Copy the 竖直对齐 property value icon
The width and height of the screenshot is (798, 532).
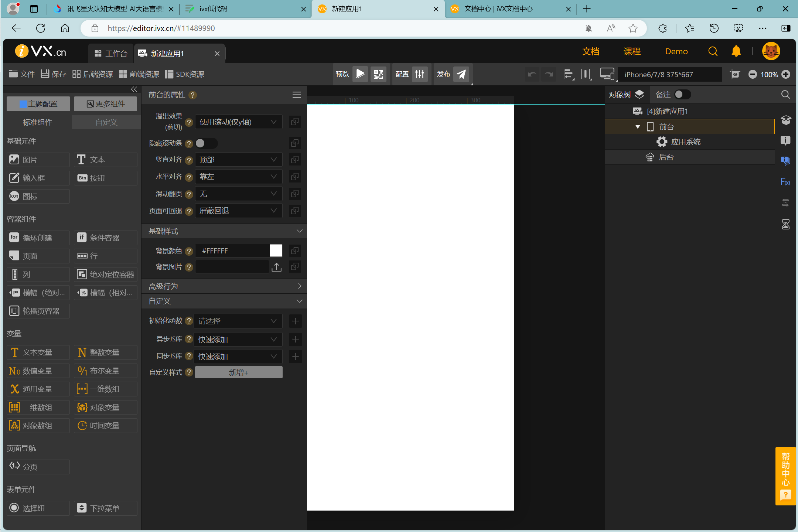[x=295, y=160]
